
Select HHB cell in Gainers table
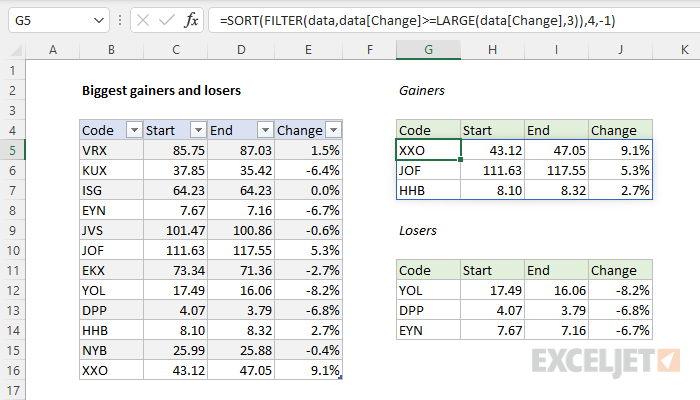pos(429,191)
